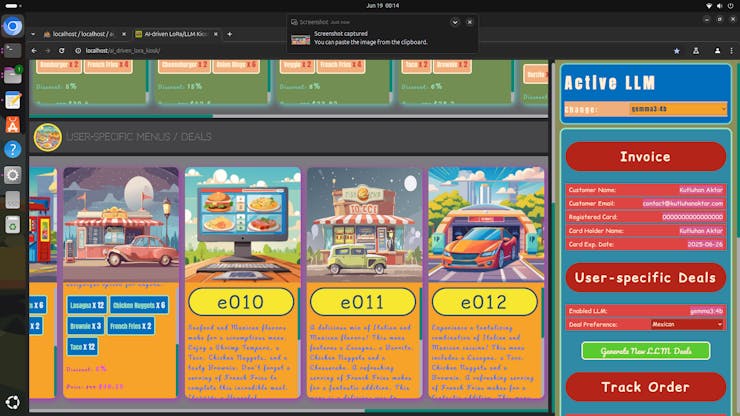Open Chromium from the Ubuntu dock
Viewport: 740px width, 416px height.
pyautogui.click(x=13, y=26)
